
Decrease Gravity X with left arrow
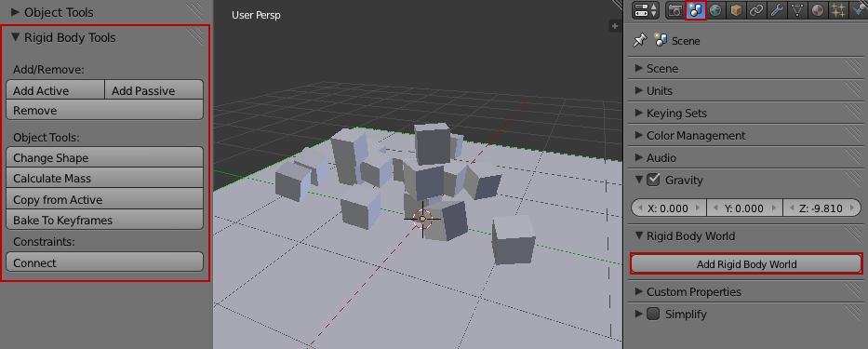coord(640,208)
